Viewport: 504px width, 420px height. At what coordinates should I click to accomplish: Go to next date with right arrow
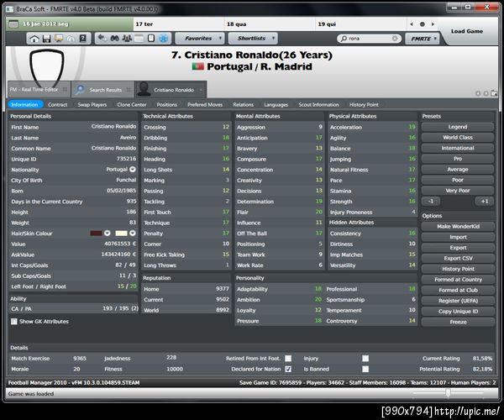(433, 24)
